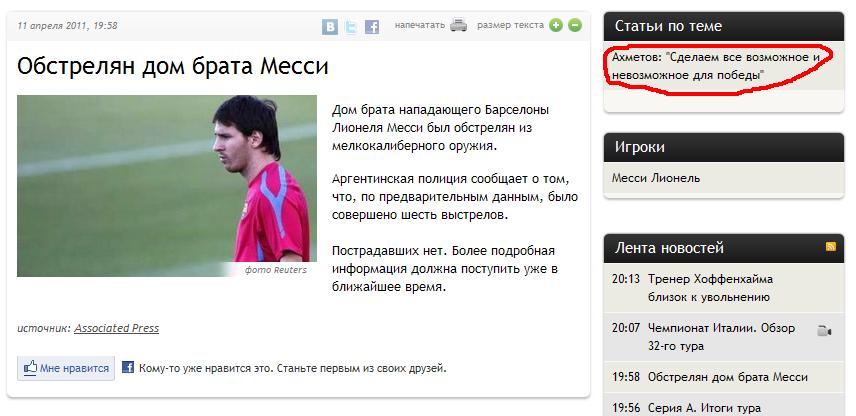Click the Лента новостей panel header
Screen dimensions: 856x416
pos(724,248)
